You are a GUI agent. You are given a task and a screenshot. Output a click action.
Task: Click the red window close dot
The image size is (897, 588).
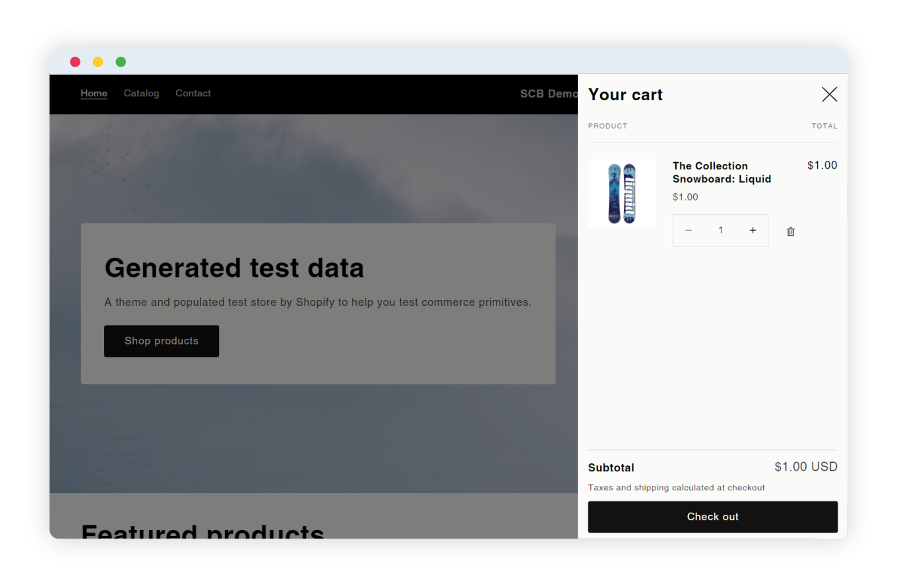pyautogui.click(x=75, y=62)
